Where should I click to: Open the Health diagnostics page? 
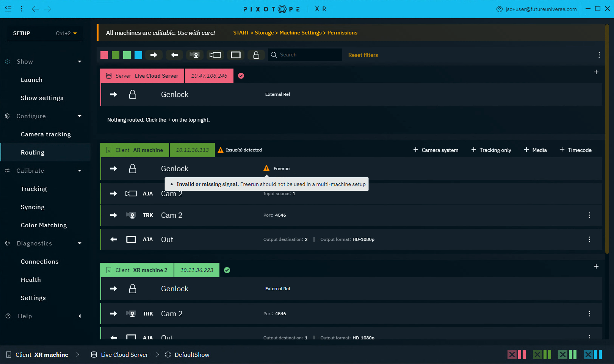pos(31,280)
